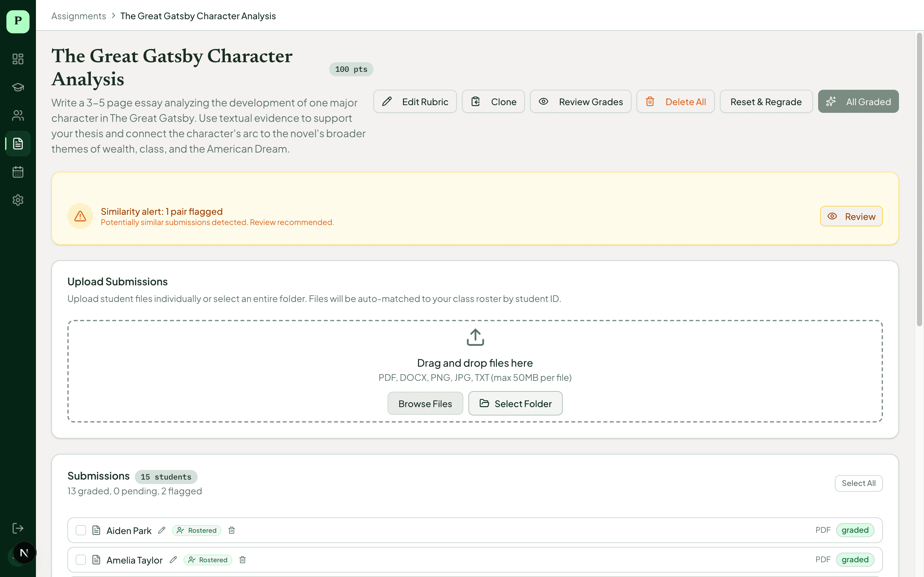Check the Amelia Taylor submission checkbox
The width and height of the screenshot is (924, 577).
coord(81,559)
